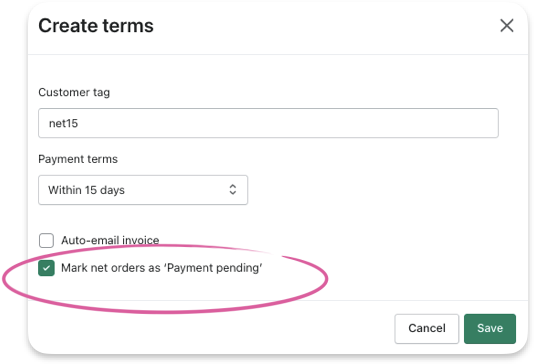Select the net15 text field

coord(268,123)
